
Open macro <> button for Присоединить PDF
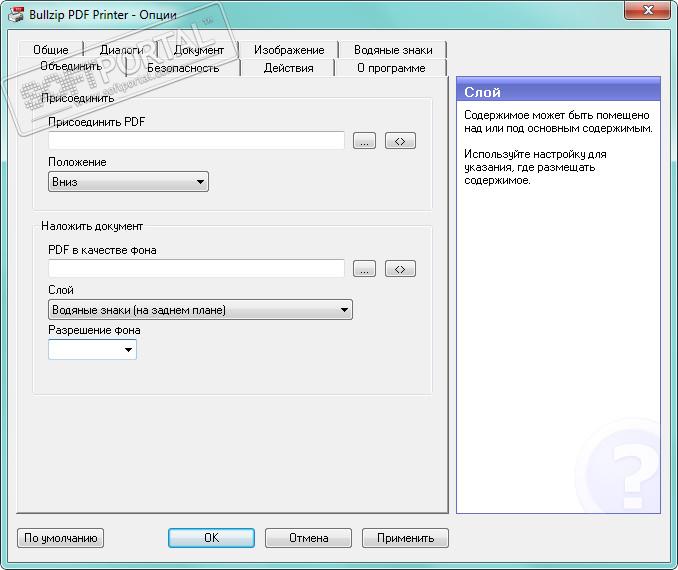click(x=400, y=141)
